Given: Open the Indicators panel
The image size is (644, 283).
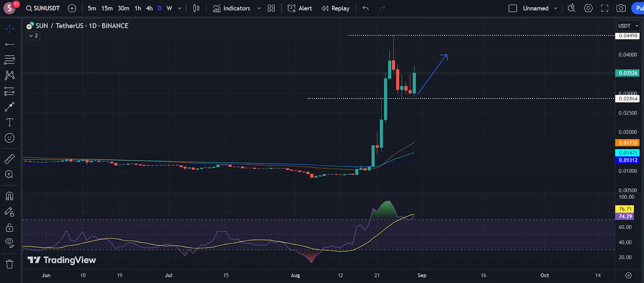Looking at the screenshot, I should click(232, 8).
